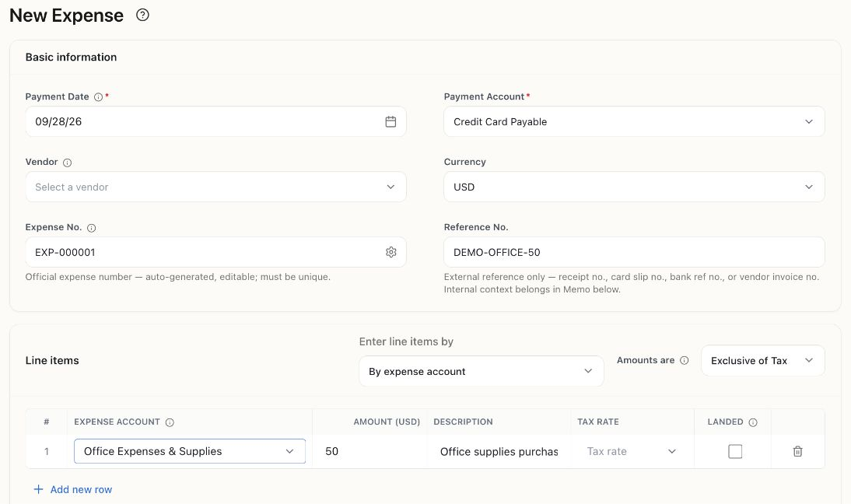The image size is (851, 504).
Task: Open the Currency dropdown showing USD
Action: (634, 187)
